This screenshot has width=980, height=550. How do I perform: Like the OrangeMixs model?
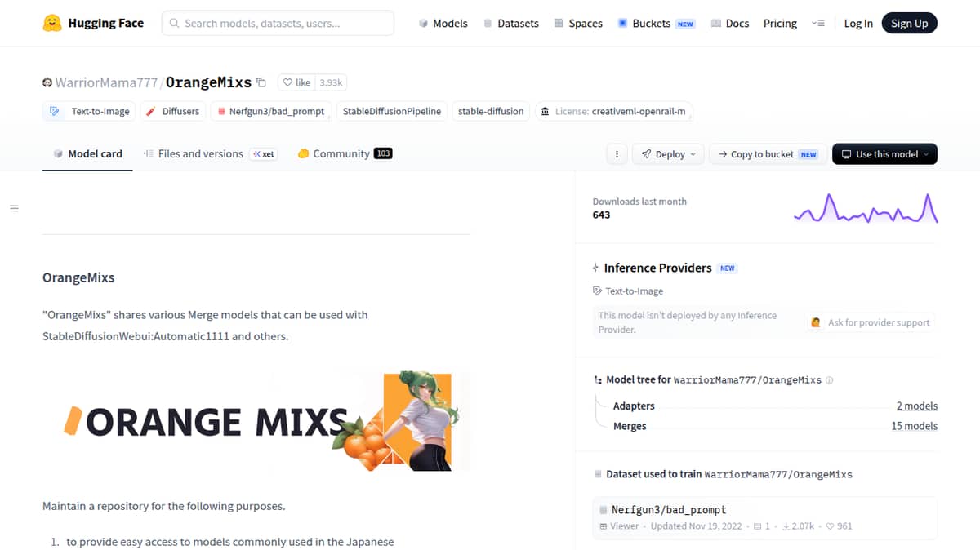297,82
